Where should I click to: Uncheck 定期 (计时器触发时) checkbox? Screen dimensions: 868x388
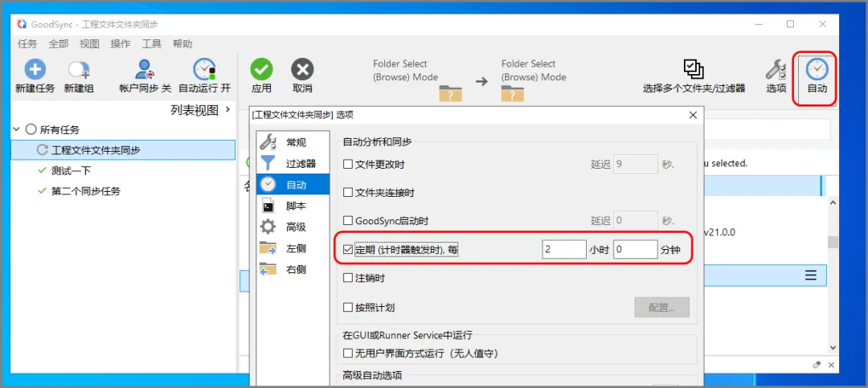(x=348, y=250)
